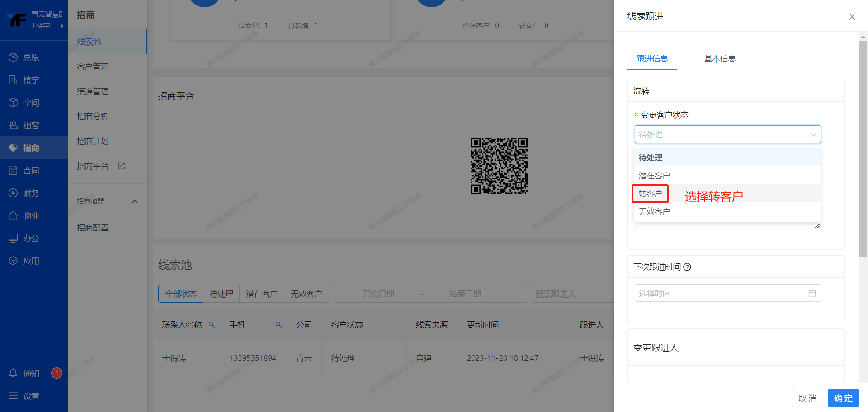This screenshot has width=868, height=412.
Task: Open 客户管理 in the 招商 submenu
Action: (93, 66)
